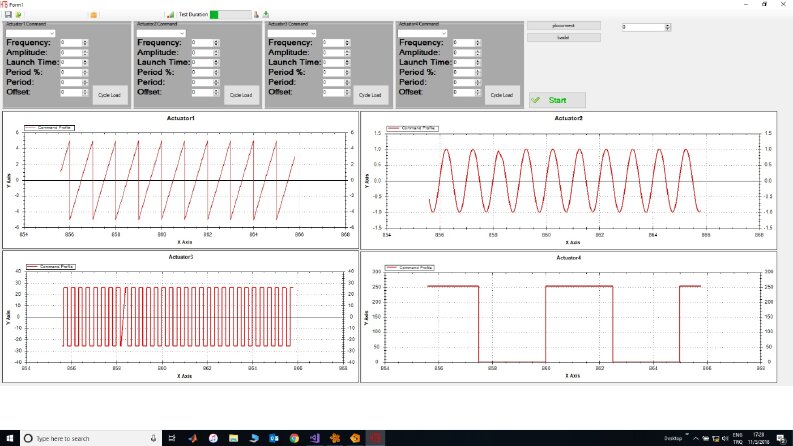The width and height of the screenshot is (793, 446).
Task: Click the Test Duration progress bar
Action: pyautogui.click(x=231, y=15)
